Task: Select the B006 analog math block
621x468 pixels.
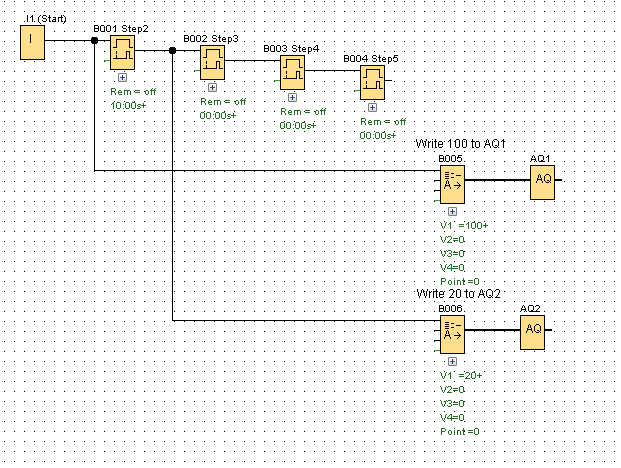Action: tap(452, 335)
